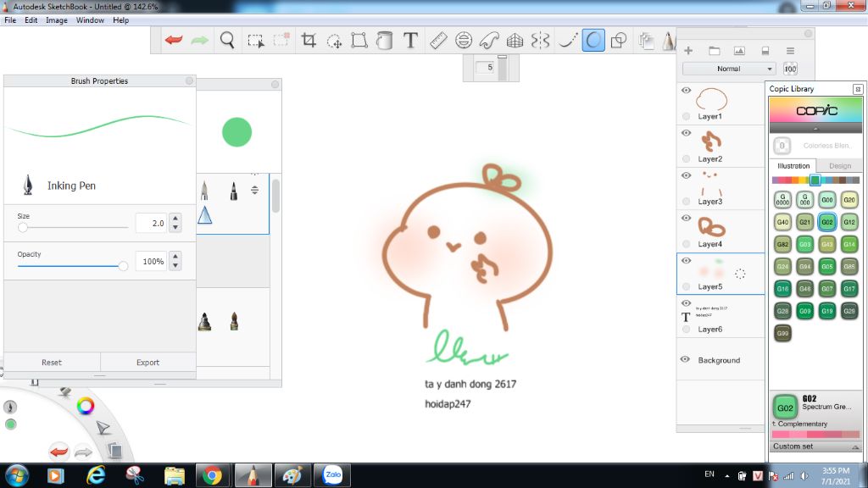Toggle the lock circle on Layer2
Image resolution: width=868 pixels, height=488 pixels.
pos(687,158)
